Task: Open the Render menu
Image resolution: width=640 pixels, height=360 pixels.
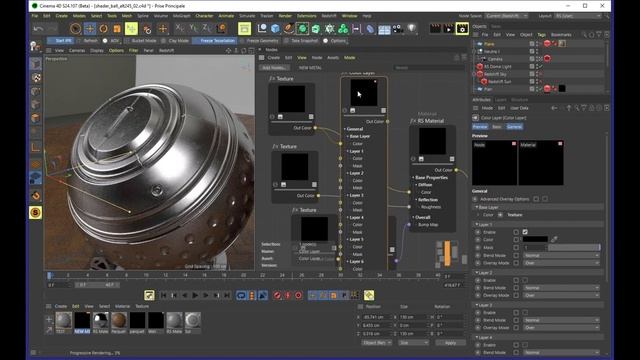Action: click(x=285, y=16)
